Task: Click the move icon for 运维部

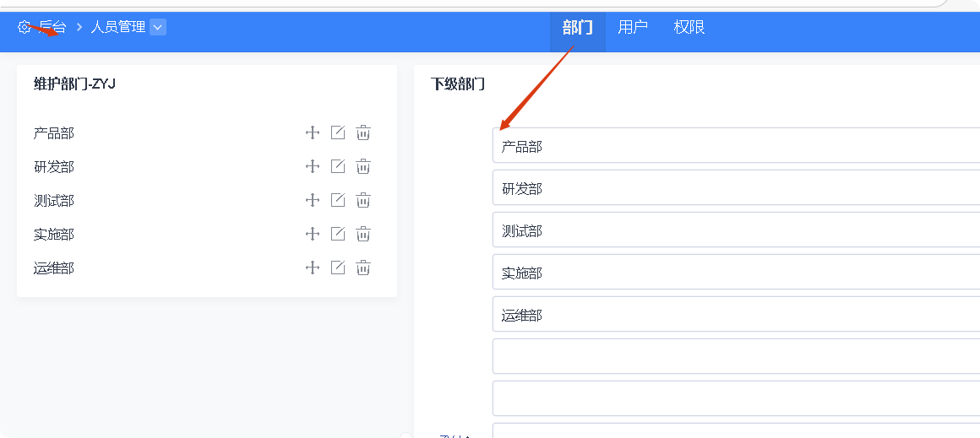Action: 313,268
